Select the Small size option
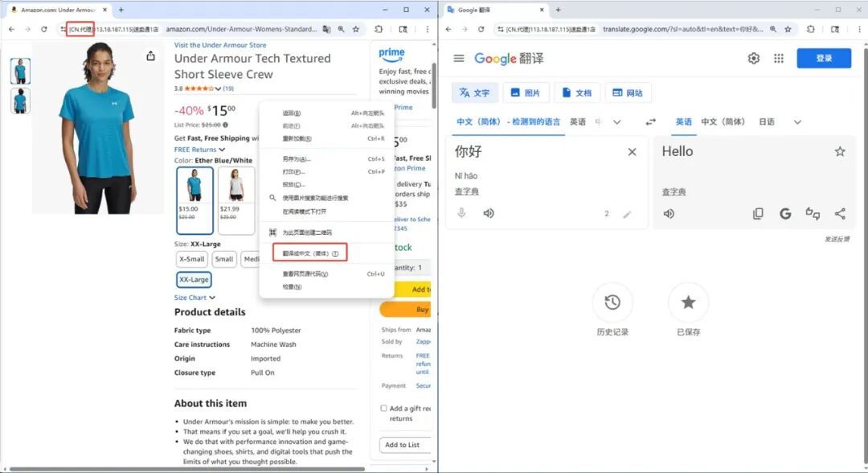Viewport: 868px width, 473px height. (x=224, y=259)
